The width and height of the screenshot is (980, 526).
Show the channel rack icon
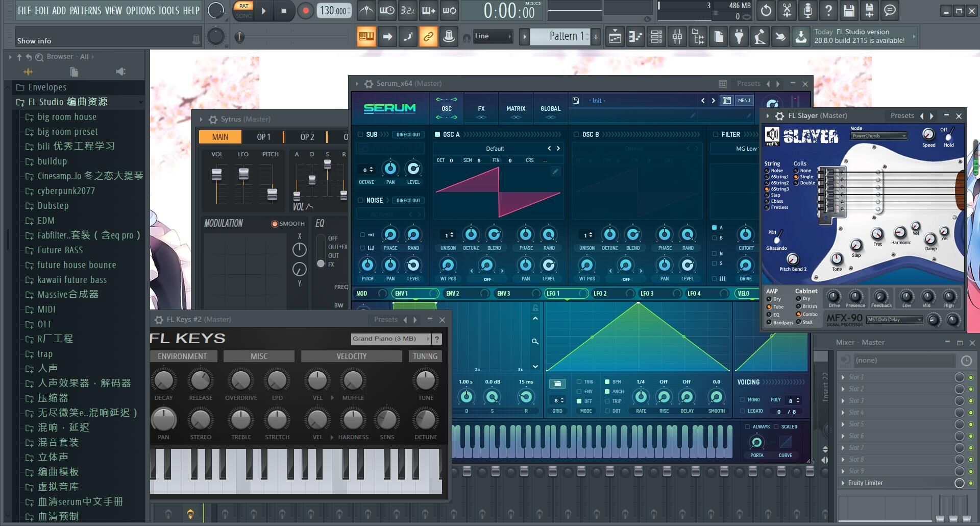(656, 36)
